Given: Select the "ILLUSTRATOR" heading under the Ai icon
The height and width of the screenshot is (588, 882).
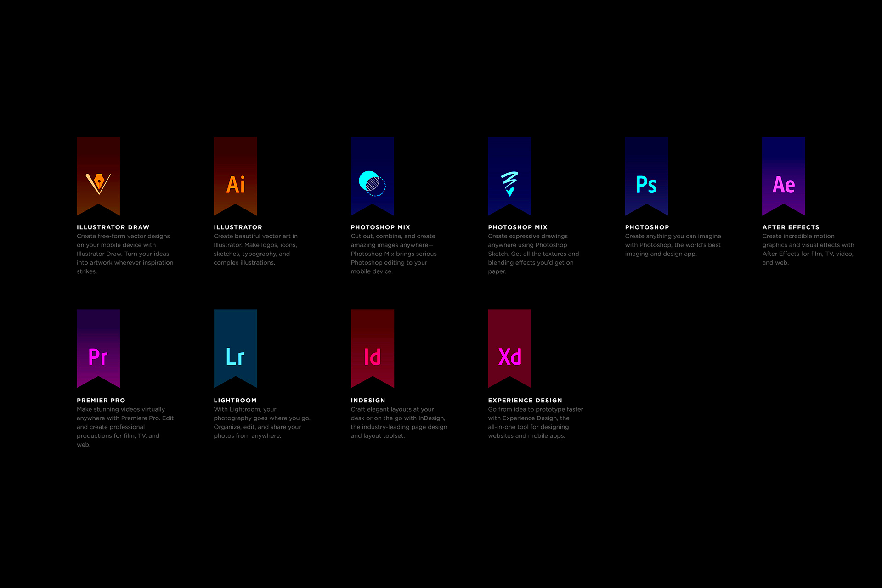Looking at the screenshot, I should point(238,227).
